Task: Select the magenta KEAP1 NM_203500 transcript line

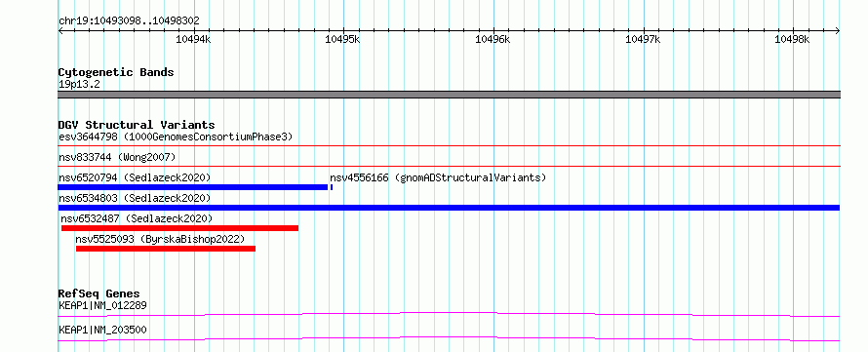Action: [449, 338]
